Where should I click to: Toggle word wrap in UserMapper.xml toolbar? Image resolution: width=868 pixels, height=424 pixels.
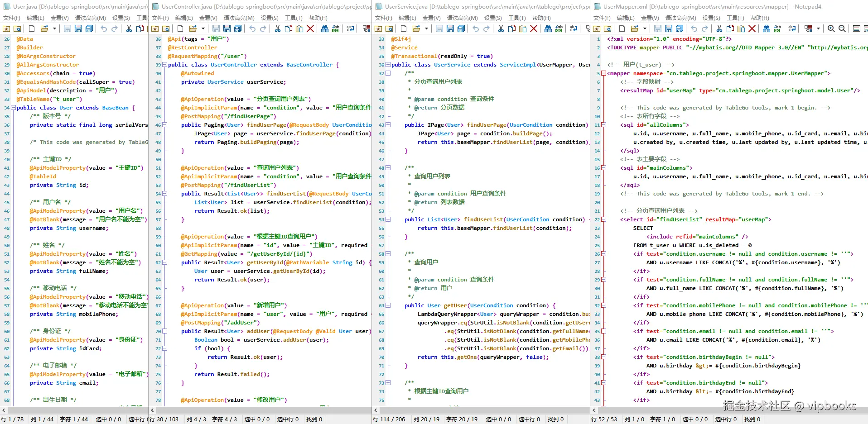click(x=791, y=29)
